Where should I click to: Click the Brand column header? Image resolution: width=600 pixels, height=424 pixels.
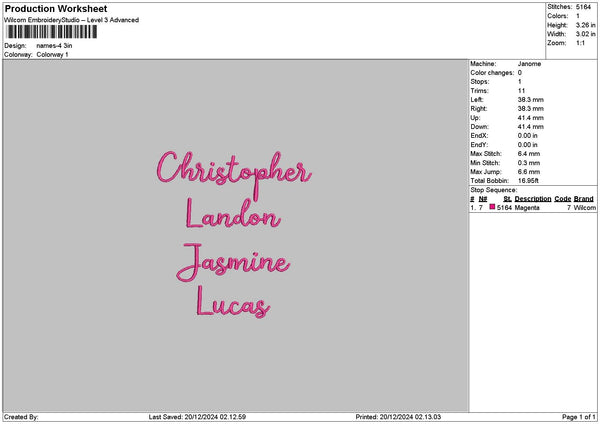[x=584, y=199]
